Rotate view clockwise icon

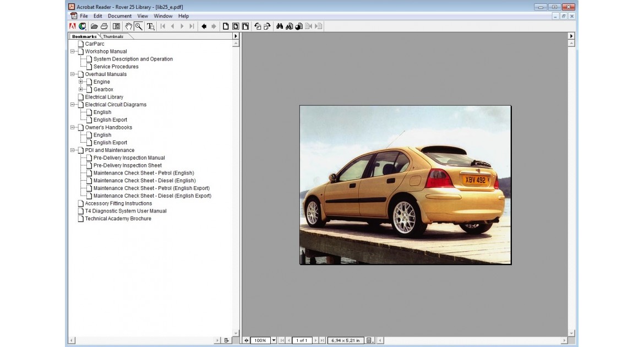tap(267, 26)
